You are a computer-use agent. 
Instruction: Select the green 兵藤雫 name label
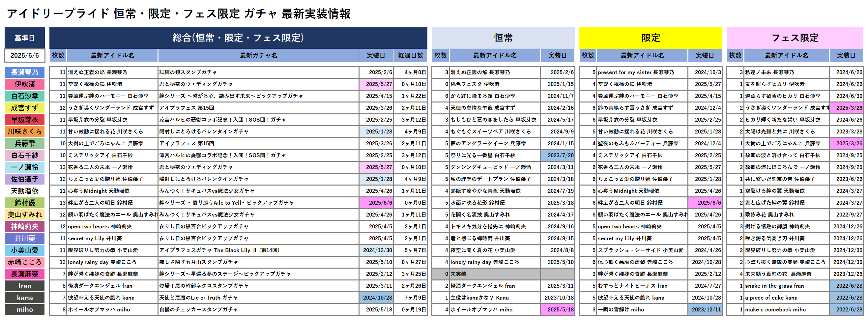pos(25,143)
